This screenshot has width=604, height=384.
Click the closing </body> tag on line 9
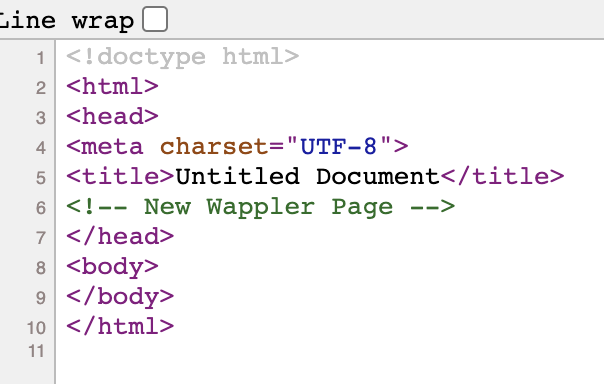120,297
